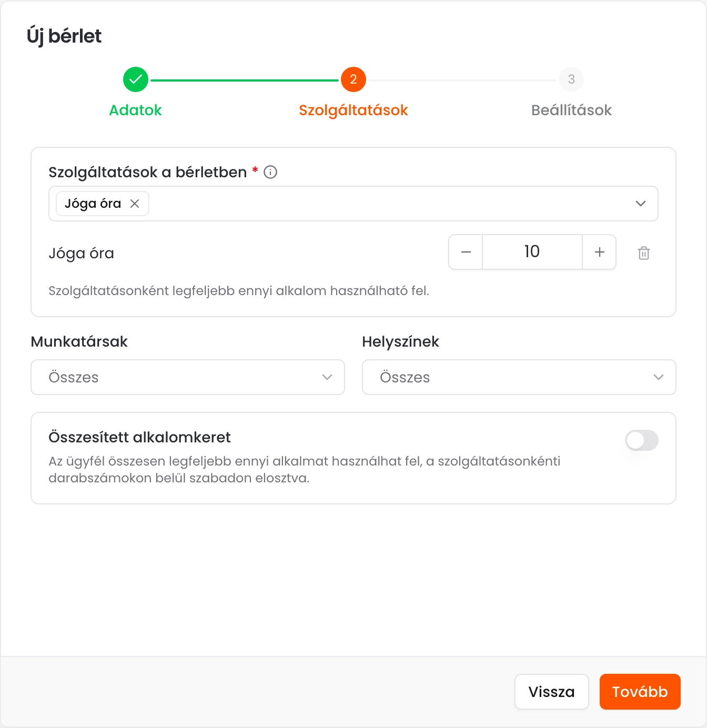Go to the Adatok step label
Image resolution: width=707 pixels, height=728 pixels.
135,110
